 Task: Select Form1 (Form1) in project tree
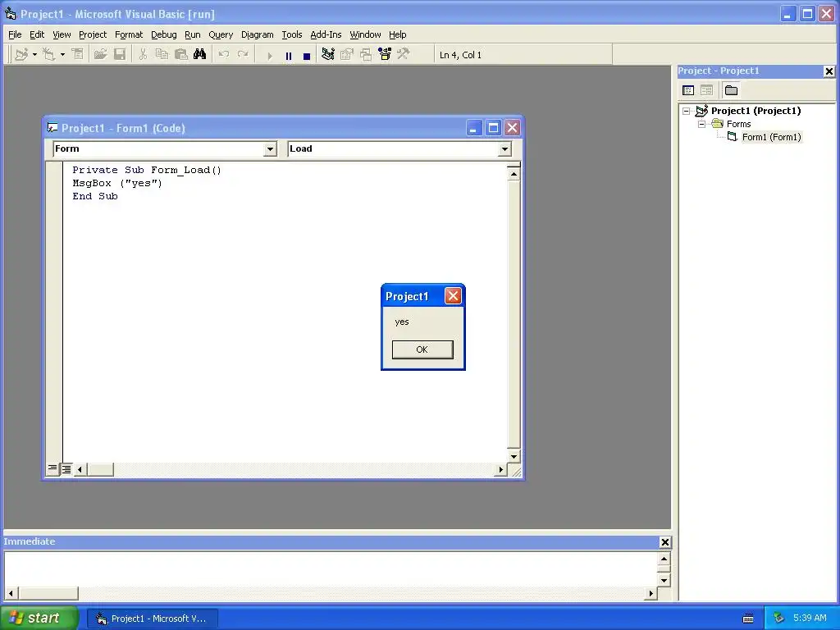point(771,137)
